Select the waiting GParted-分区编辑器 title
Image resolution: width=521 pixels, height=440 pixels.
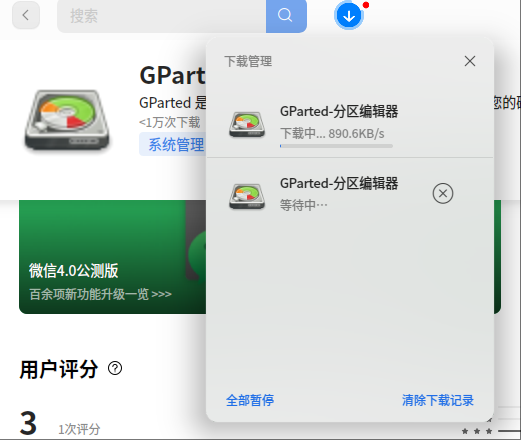click(339, 183)
